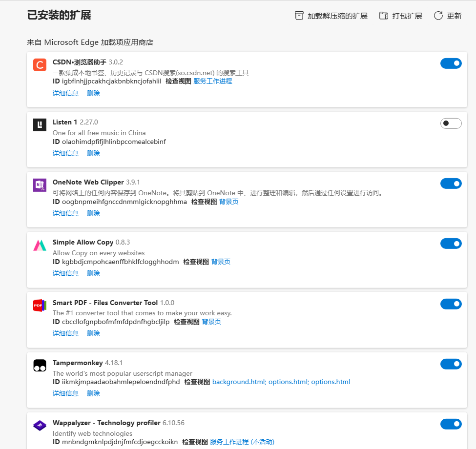The image size is (476, 449).
Task: Click 加载解压缩的扩展 button
Action: (x=331, y=16)
